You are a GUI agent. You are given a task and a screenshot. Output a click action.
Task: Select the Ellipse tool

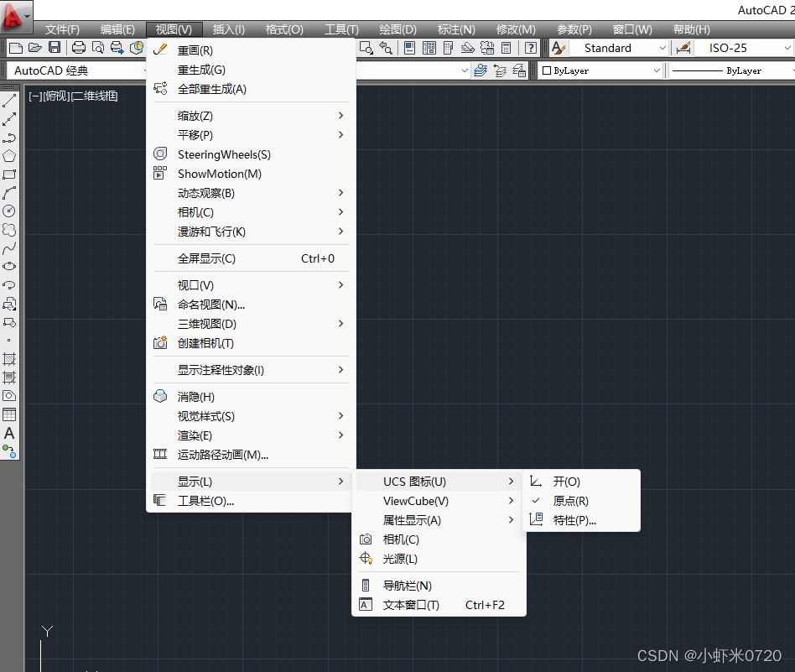coord(9,266)
